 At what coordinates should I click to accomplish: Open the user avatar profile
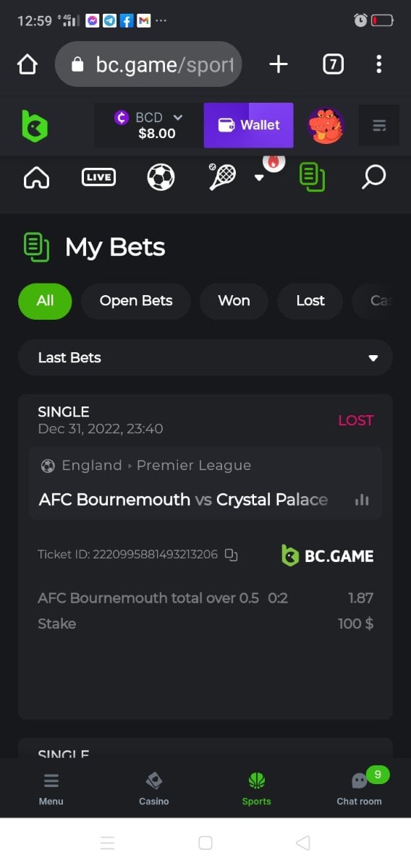326,125
